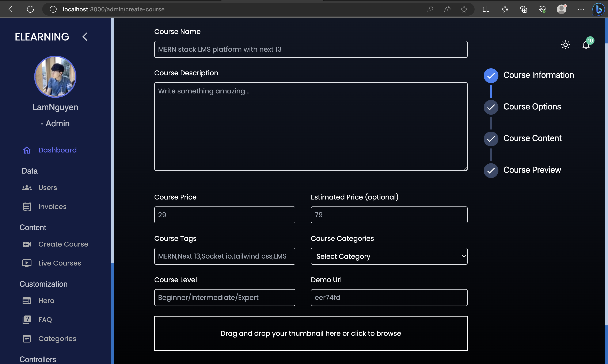
Task: Select the Course Content step checkmark
Action: click(491, 139)
